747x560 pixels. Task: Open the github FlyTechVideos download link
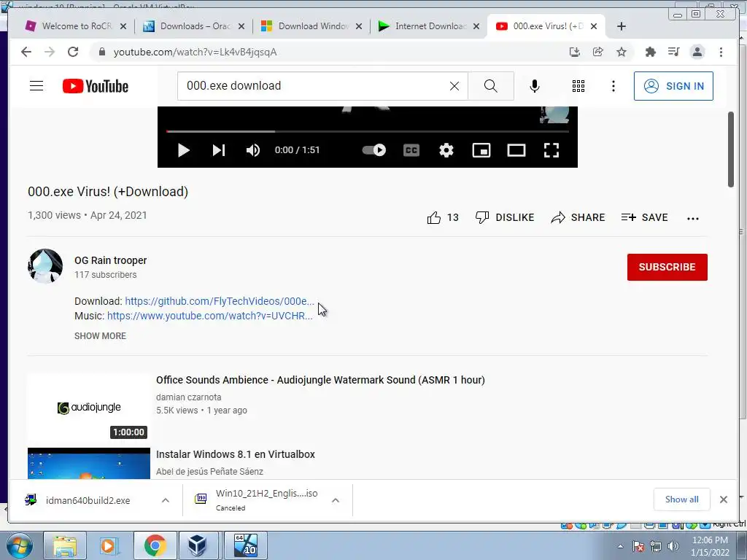220,301
